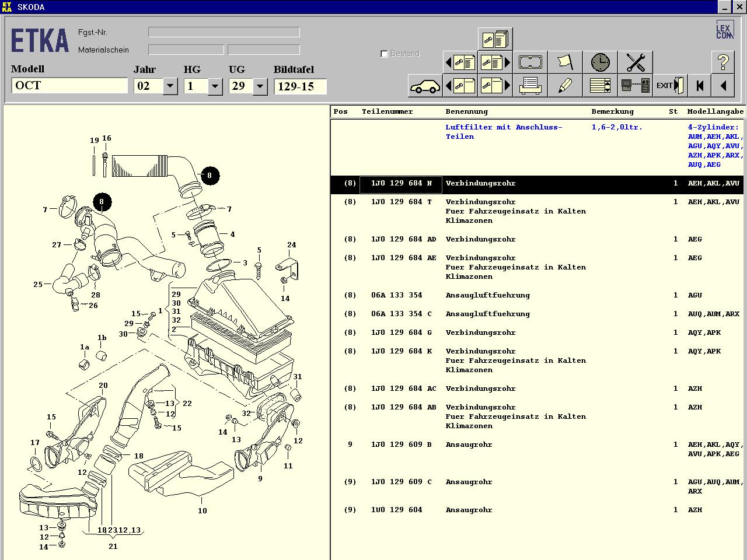Open help with the question mark icon

(723, 62)
